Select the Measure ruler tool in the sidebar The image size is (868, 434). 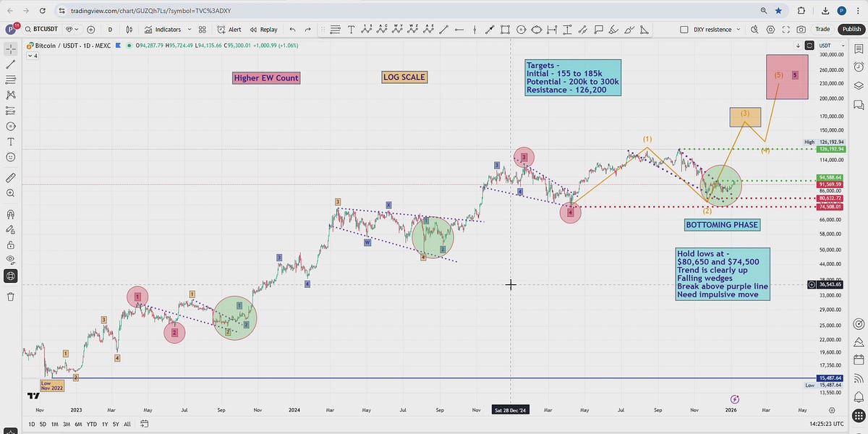10,176
